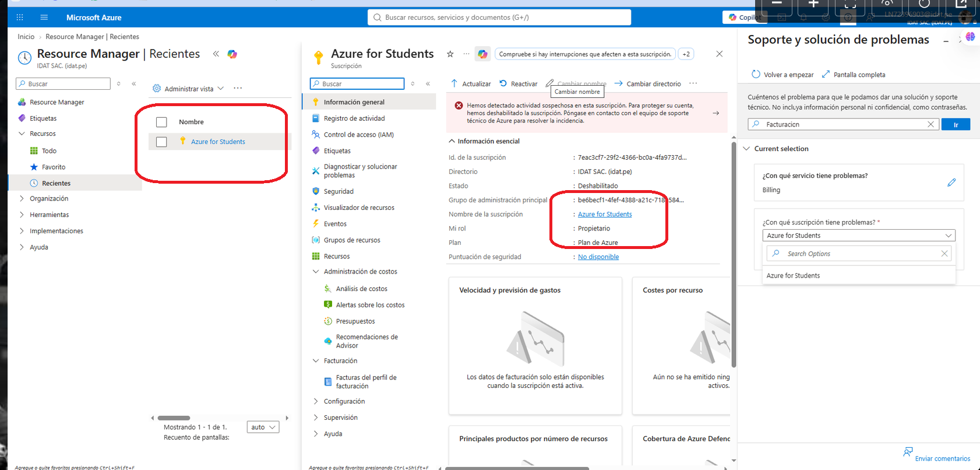Select Recientes in the Resource Manager menu
Viewport: 980px width, 470px height.
(75, 183)
